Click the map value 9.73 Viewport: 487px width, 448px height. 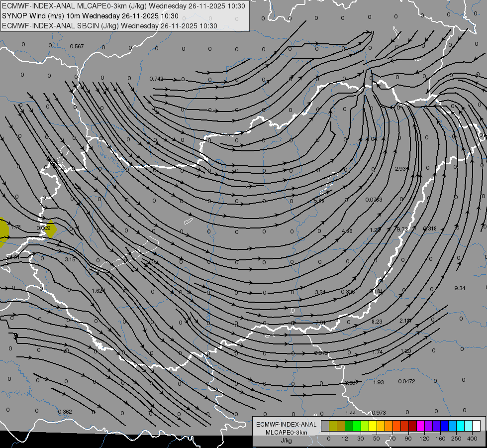(x=402, y=229)
